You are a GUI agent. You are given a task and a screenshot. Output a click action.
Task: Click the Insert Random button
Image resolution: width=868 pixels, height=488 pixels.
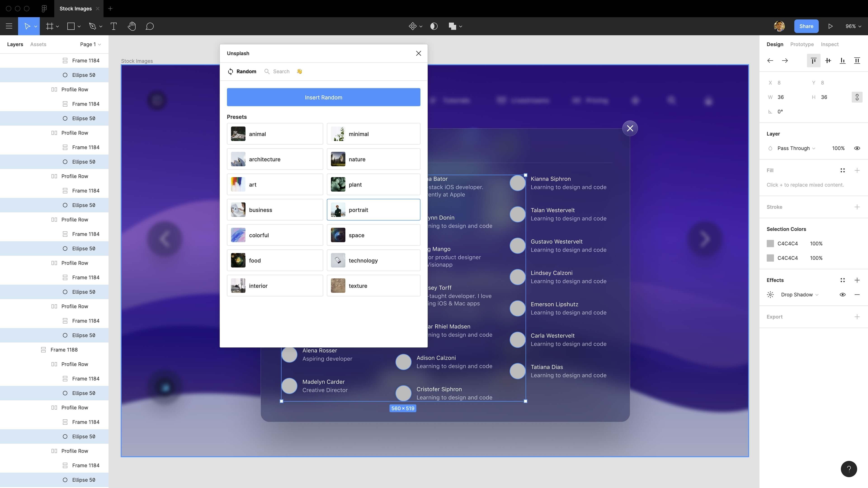coord(323,97)
